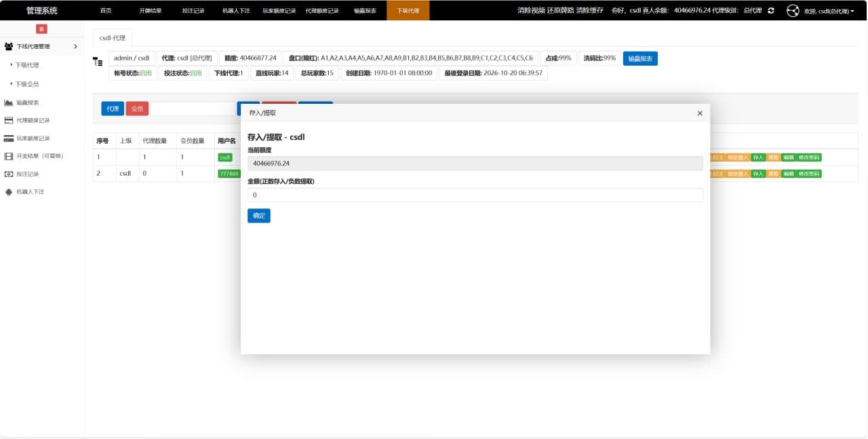Viewport: 868px width, 439px height.
Task: Click the 用户名 column header
Action: point(226,141)
